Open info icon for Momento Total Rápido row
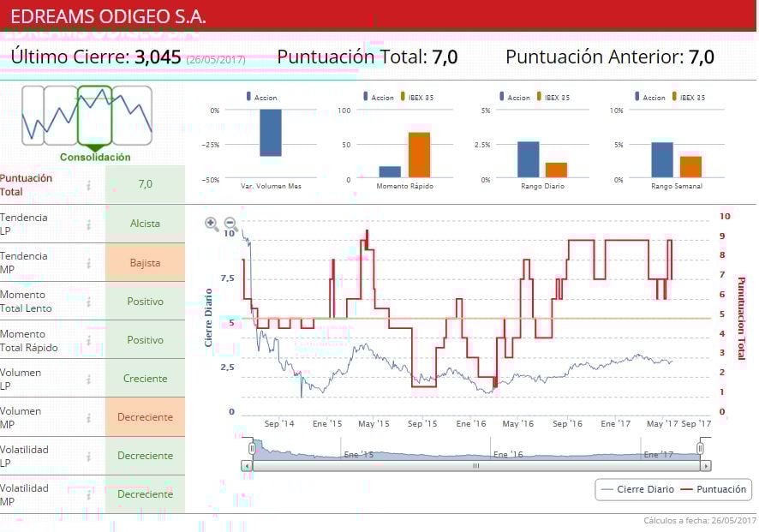The image size is (759, 532). [88, 340]
